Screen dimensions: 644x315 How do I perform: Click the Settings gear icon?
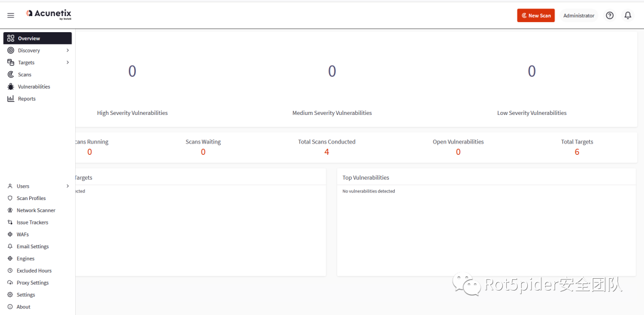[10, 295]
